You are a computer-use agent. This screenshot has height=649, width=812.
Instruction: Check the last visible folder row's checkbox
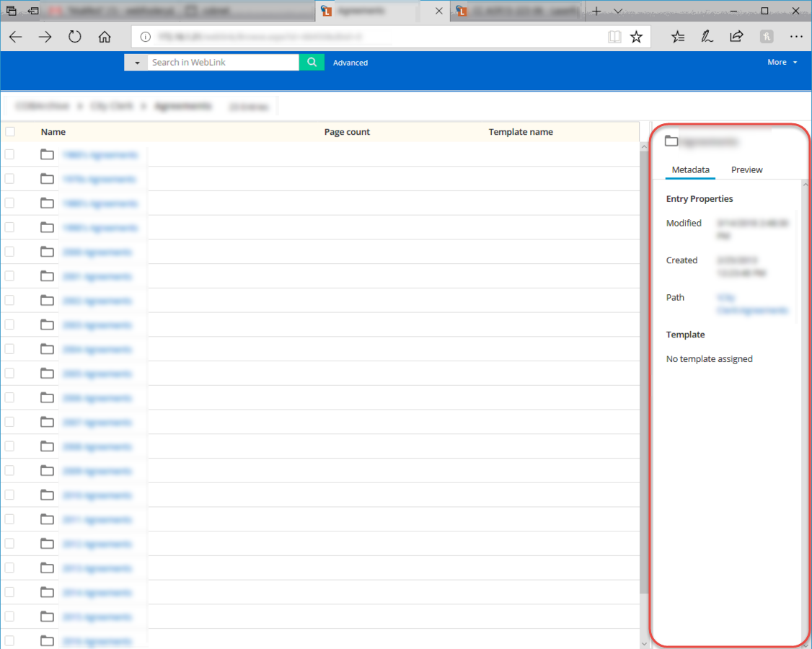(x=10, y=640)
